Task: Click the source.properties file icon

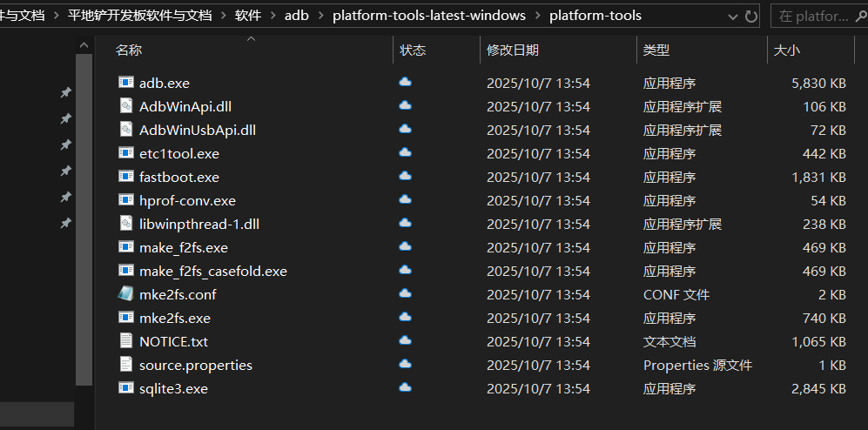Action: (126, 365)
